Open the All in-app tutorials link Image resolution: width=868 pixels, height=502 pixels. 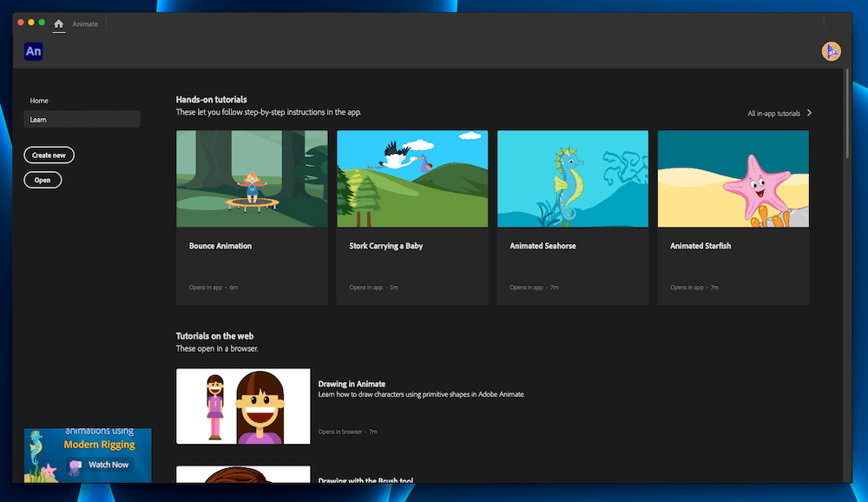(774, 114)
